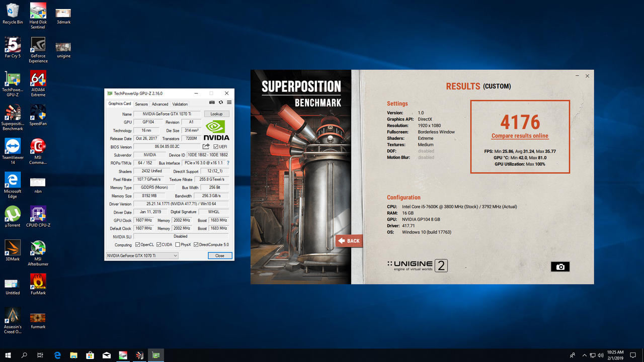Launch TeamViewer 14 desktop shortcut

[x=13, y=151]
